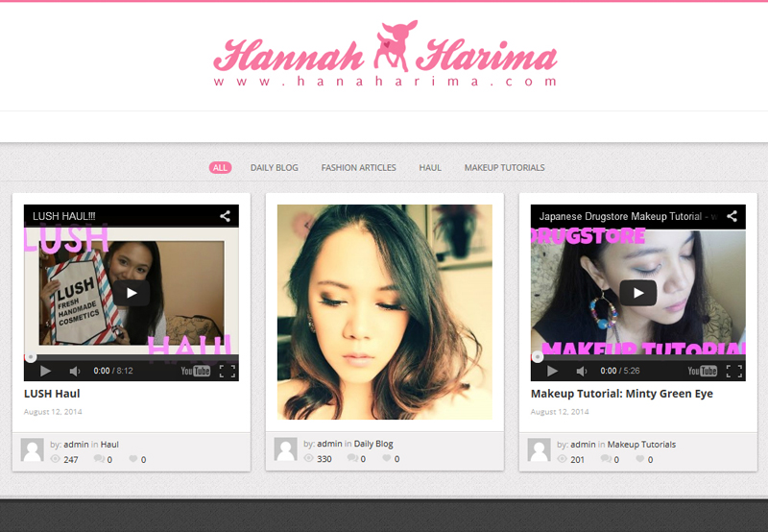Open comments bubble on Daily Blog card
768x532 pixels.
[352, 457]
